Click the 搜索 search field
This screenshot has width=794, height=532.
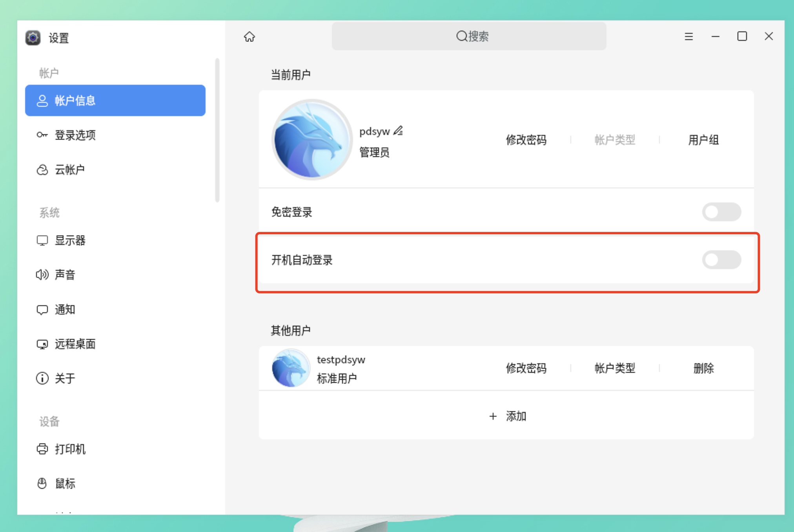[469, 36]
